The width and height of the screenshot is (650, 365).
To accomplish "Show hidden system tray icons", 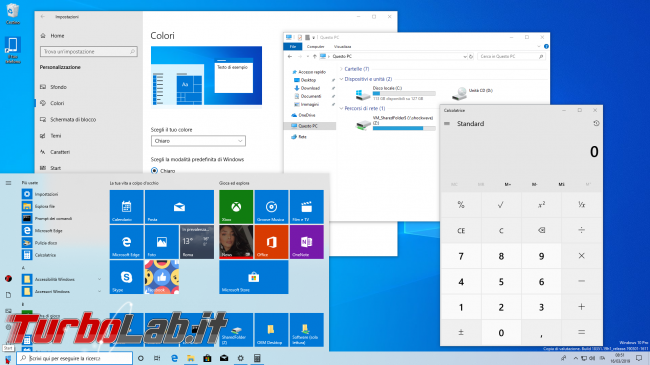I will click(x=575, y=358).
